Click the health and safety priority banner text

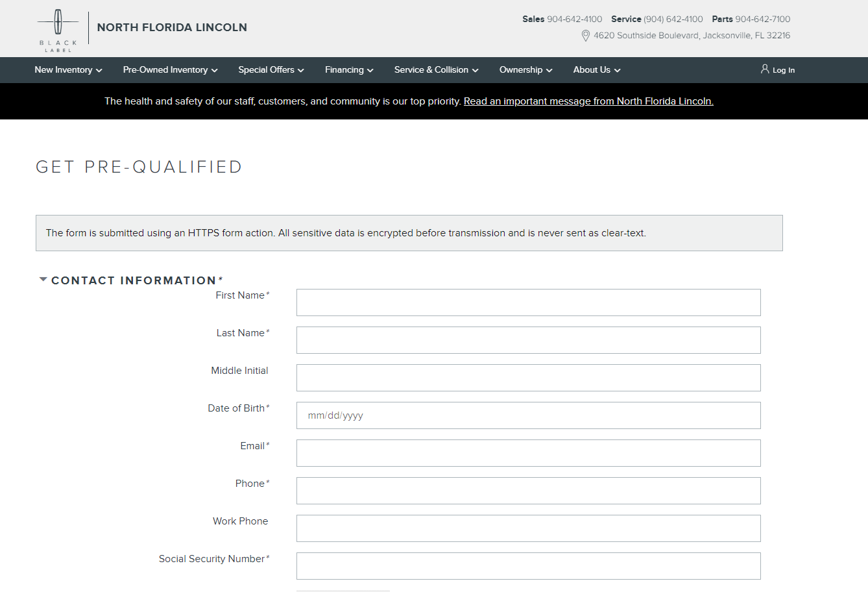tap(283, 101)
